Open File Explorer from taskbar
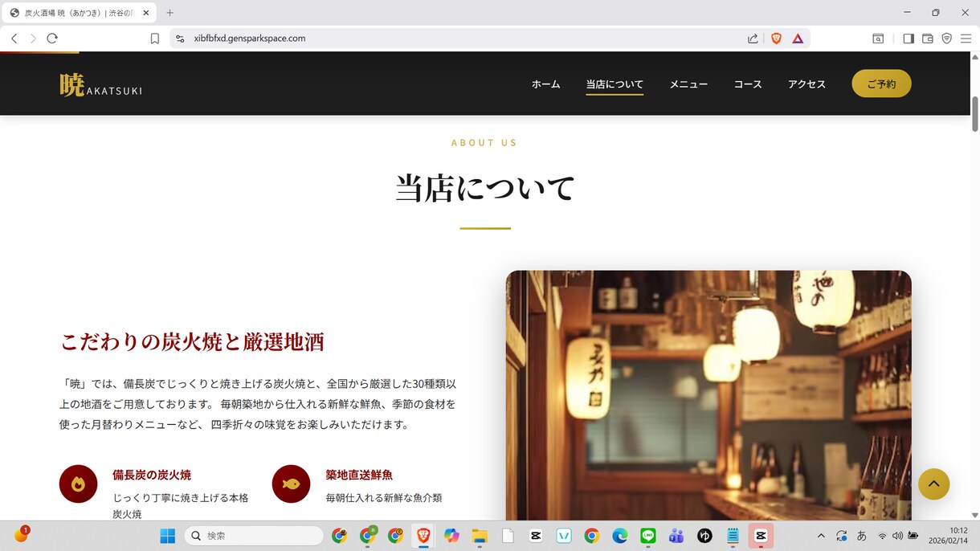Image resolution: width=980 pixels, height=551 pixels. [x=480, y=536]
